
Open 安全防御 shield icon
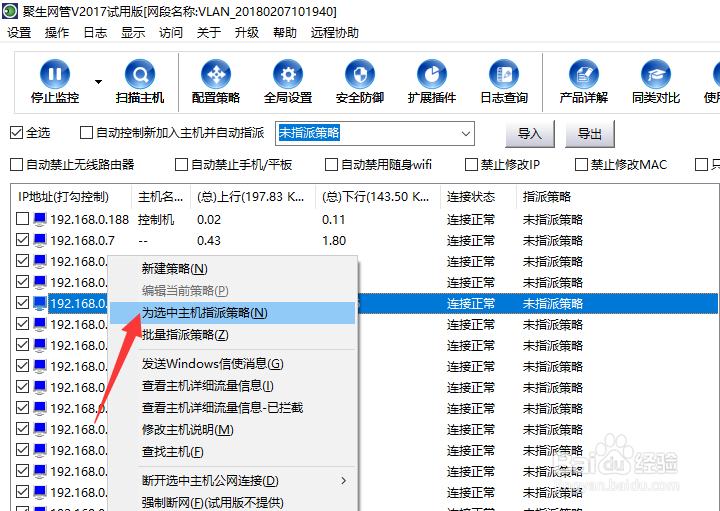pyautogui.click(x=360, y=73)
